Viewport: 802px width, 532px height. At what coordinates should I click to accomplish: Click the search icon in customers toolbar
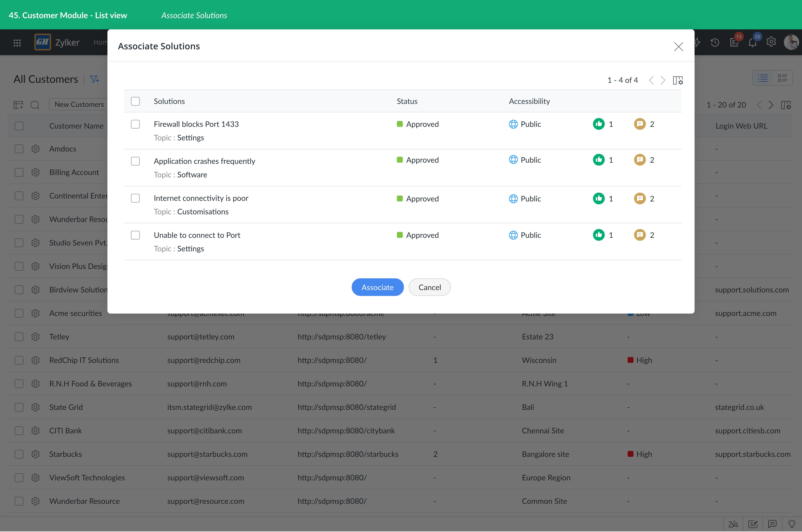(x=35, y=105)
